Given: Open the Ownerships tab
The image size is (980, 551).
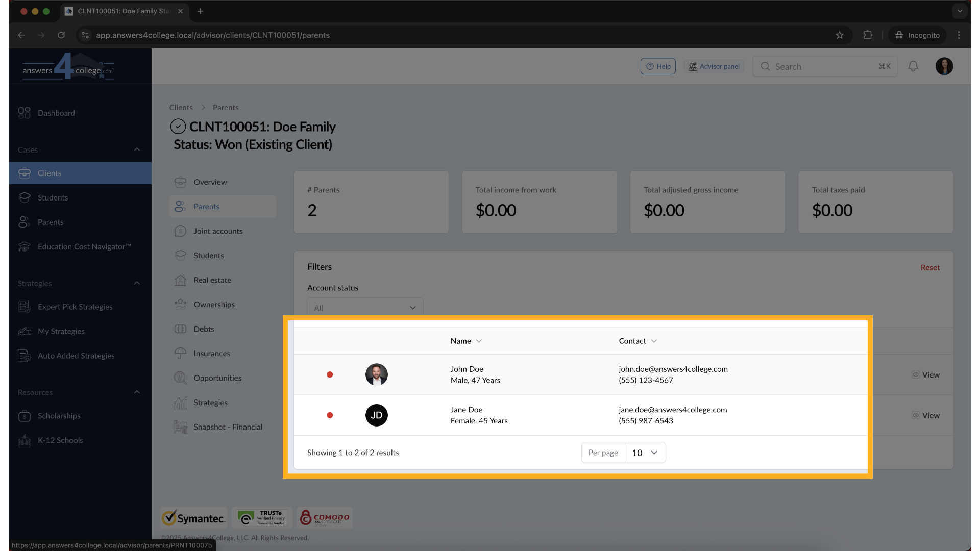Looking at the screenshot, I should 214,305.
